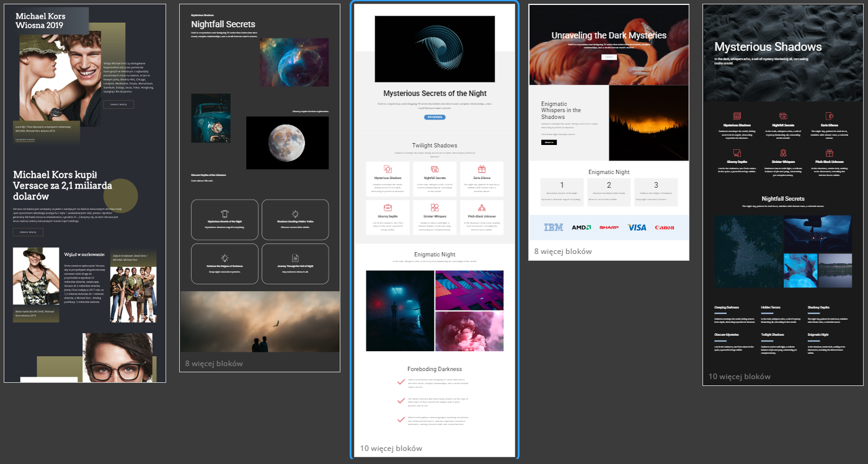Open the moon image in the Nightfall Secrets template
This screenshot has height=464, width=868.
(x=287, y=143)
